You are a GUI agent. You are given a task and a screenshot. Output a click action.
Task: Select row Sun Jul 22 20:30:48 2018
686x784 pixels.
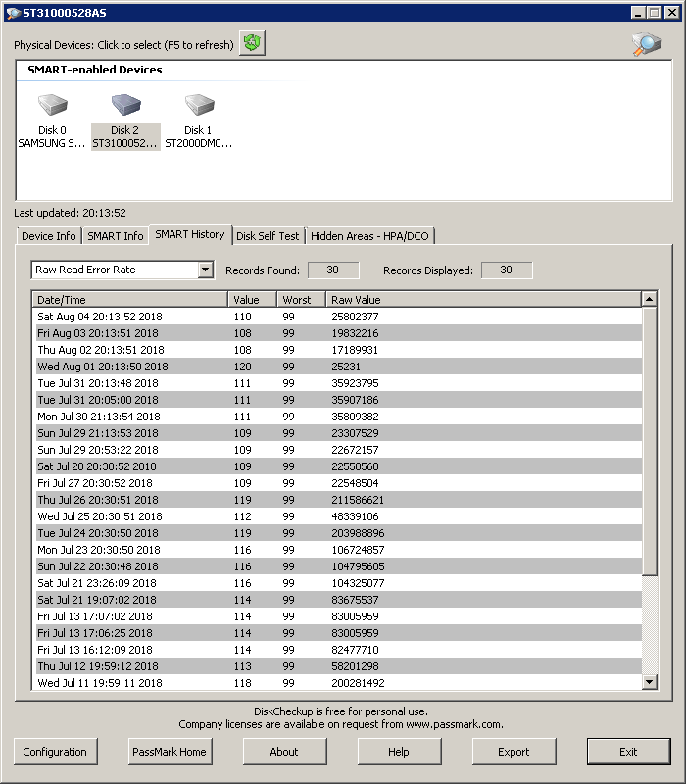coord(337,566)
